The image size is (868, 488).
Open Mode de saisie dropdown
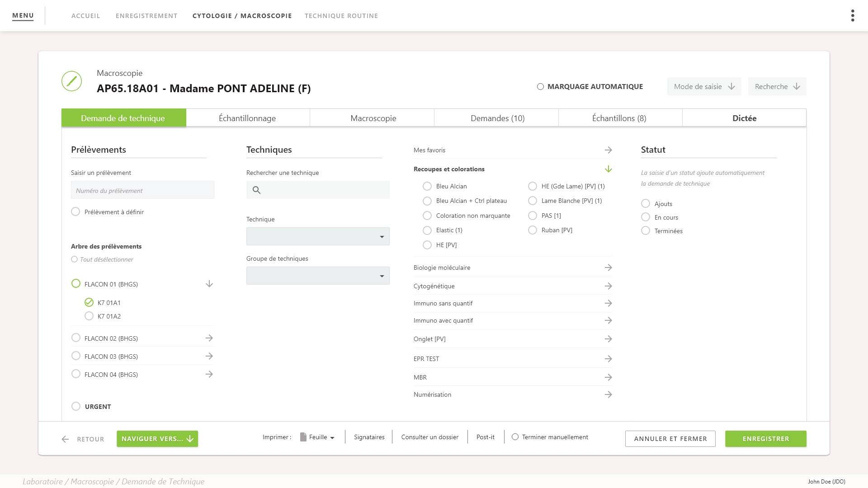(x=704, y=86)
